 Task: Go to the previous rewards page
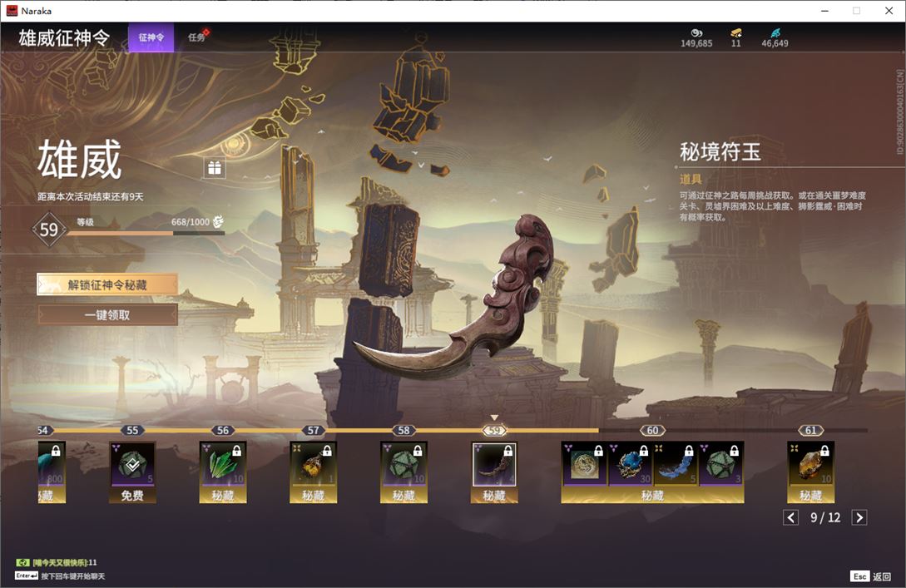790,517
